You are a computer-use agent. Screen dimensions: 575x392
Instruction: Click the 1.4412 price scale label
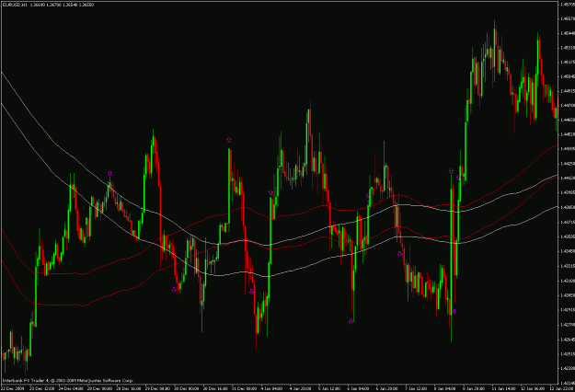pyautogui.click(x=568, y=178)
